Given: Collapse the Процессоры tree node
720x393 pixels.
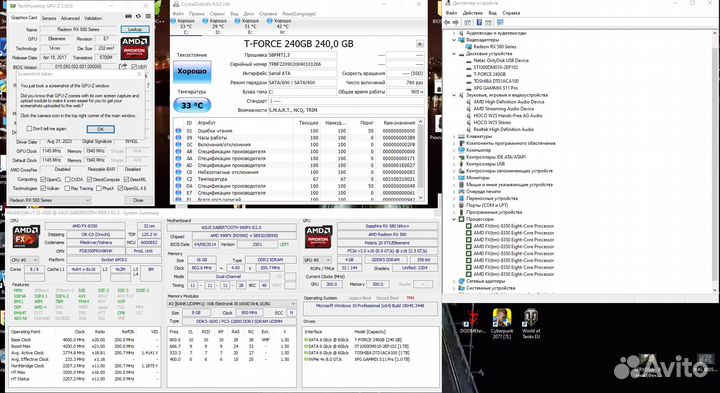Looking at the screenshot, I should [454, 219].
